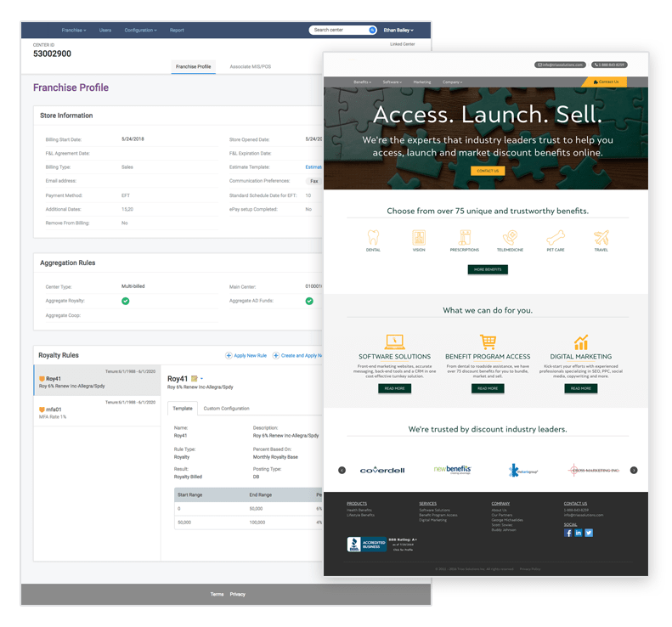The height and width of the screenshot is (627, 672).
Task: Open the LinkedIn social icon
Action: tap(579, 533)
